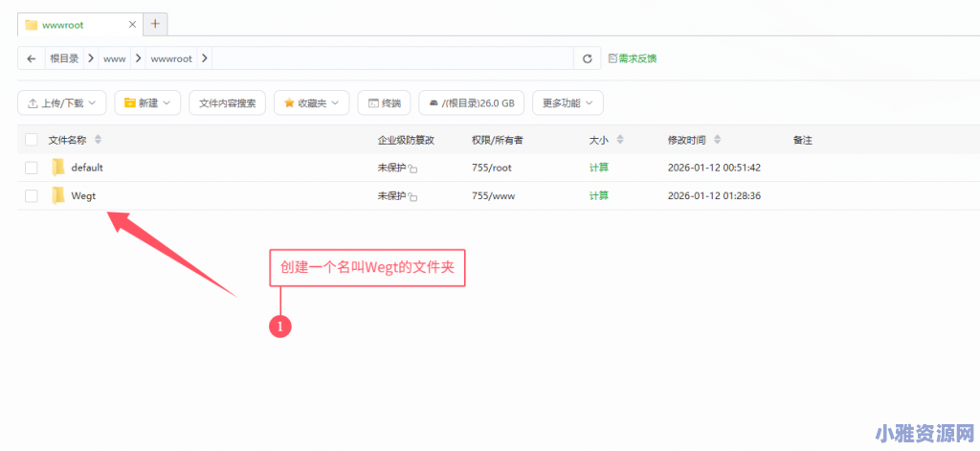Click wwwroot in breadcrumb

click(171, 58)
